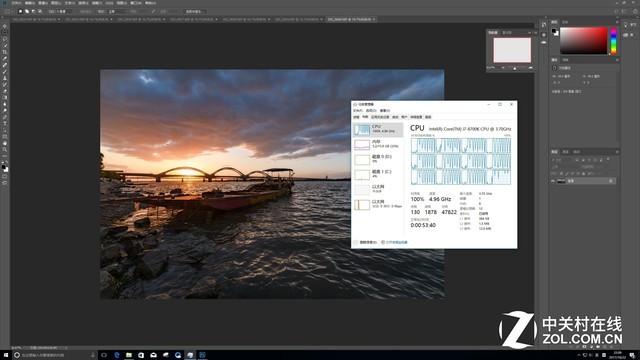The image size is (640, 360).
Task: Open the first menu in Photoshop menu bar
Action: (x=16, y=3)
